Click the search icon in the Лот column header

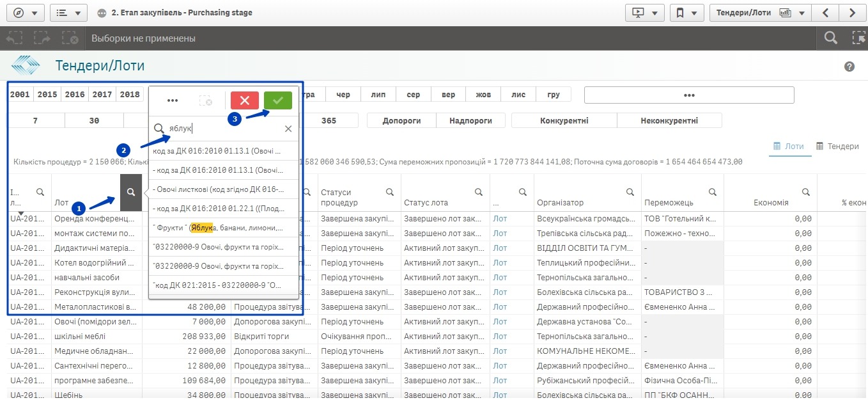pos(130,193)
